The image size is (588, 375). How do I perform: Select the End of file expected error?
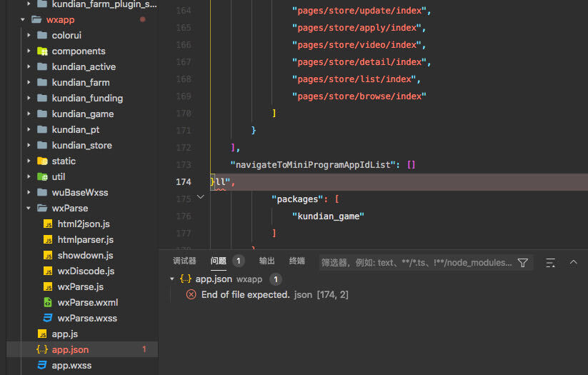click(x=246, y=294)
